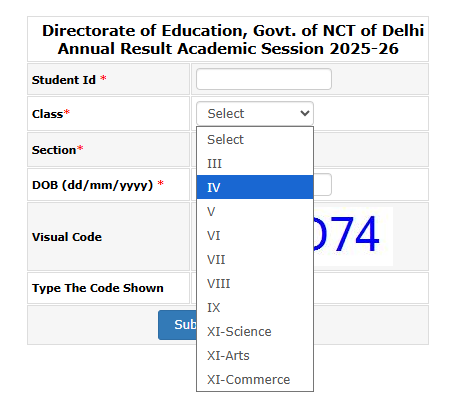This screenshot has width=472, height=404.
Task: Focus the DOB date input box
Action: (x=322, y=184)
